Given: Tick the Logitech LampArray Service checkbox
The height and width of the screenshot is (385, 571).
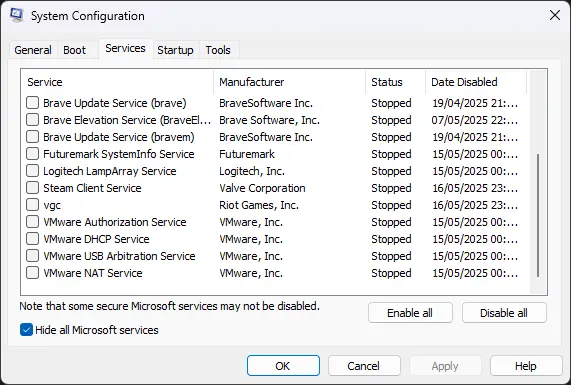Looking at the screenshot, I should (32, 171).
